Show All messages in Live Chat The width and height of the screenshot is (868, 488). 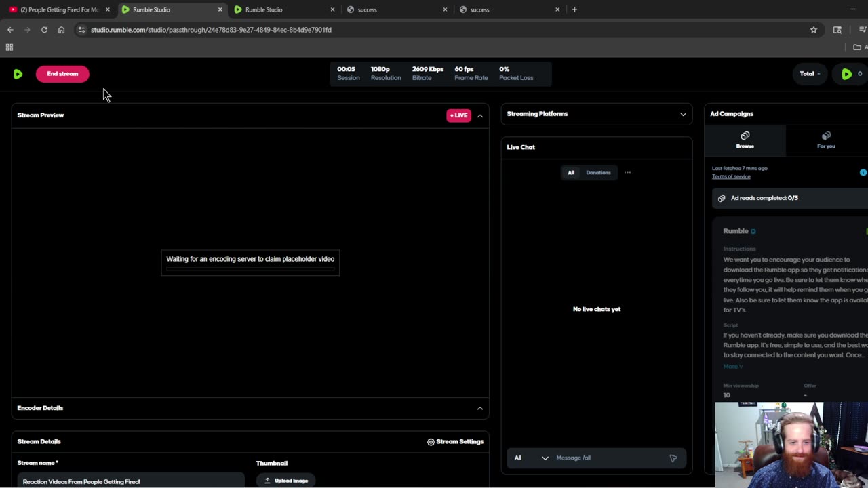click(x=571, y=173)
